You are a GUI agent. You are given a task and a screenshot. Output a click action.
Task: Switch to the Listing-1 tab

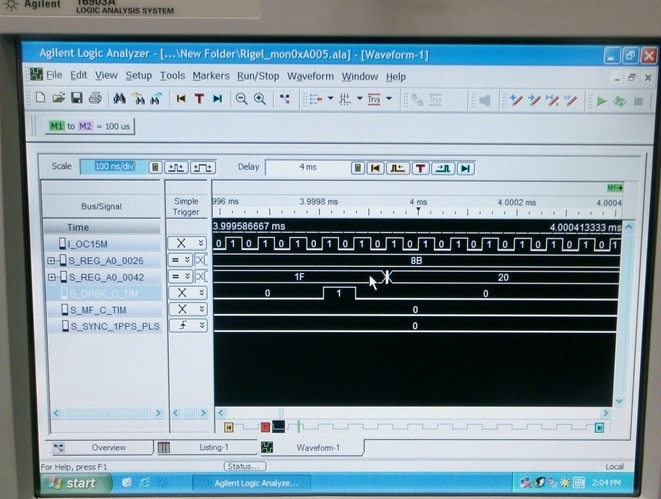tap(206, 448)
